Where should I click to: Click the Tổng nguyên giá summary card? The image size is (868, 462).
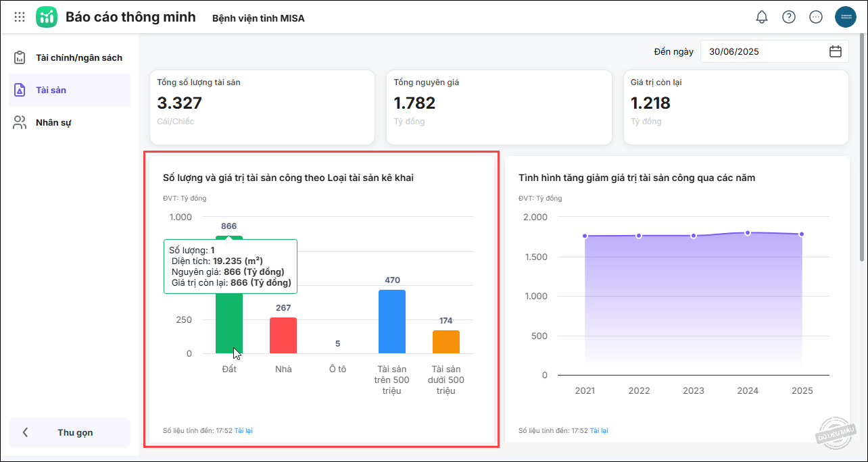point(499,107)
